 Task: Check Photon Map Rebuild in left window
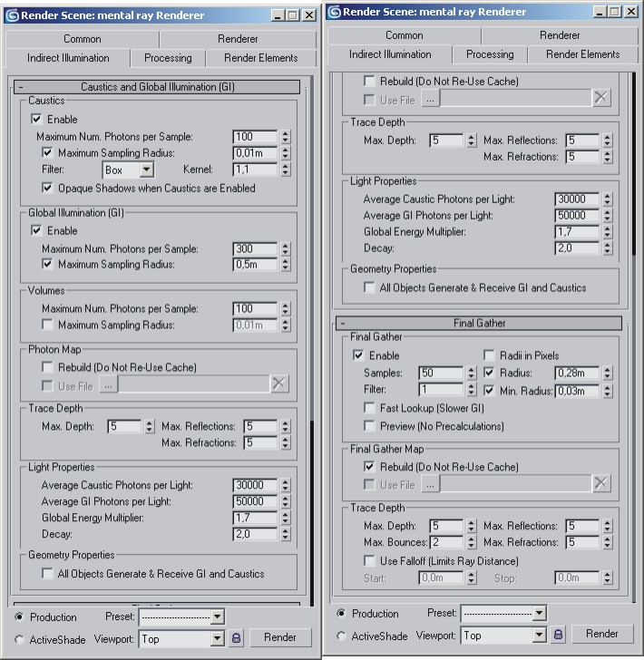[x=47, y=367]
